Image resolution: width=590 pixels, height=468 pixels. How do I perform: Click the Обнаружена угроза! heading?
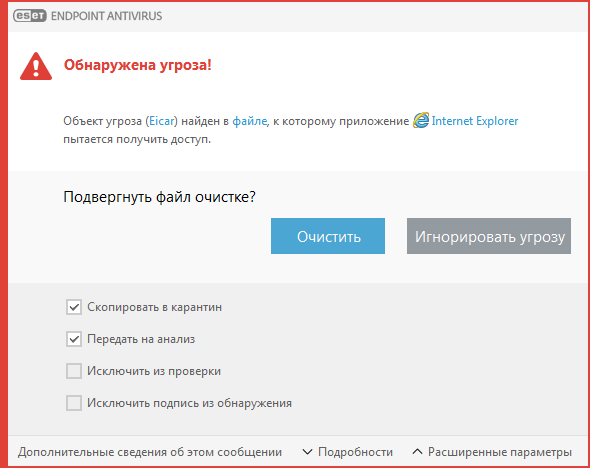tap(138, 65)
